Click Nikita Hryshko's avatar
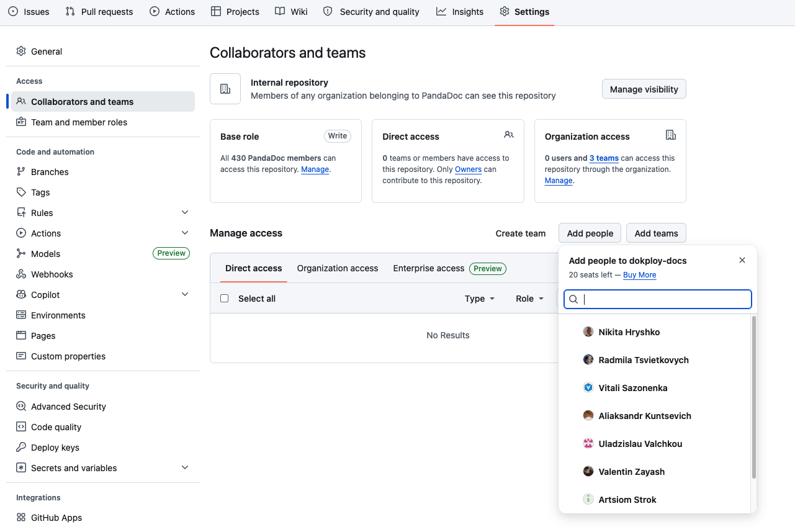The height and width of the screenshot is (532, 795). [x=588, y=332]
